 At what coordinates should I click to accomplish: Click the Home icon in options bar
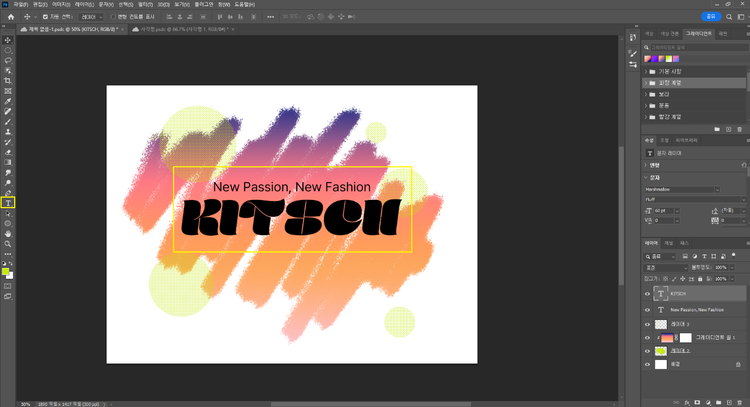[x=9, y=17]
